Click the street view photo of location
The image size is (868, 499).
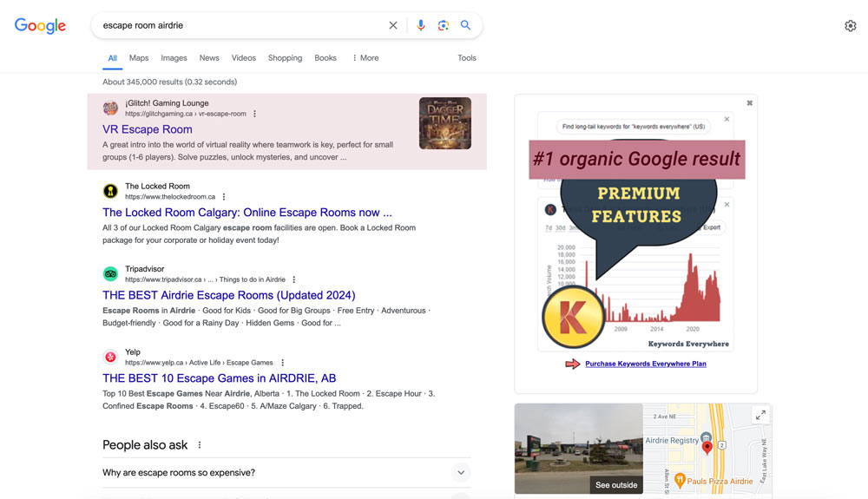[x=578, y=448]
